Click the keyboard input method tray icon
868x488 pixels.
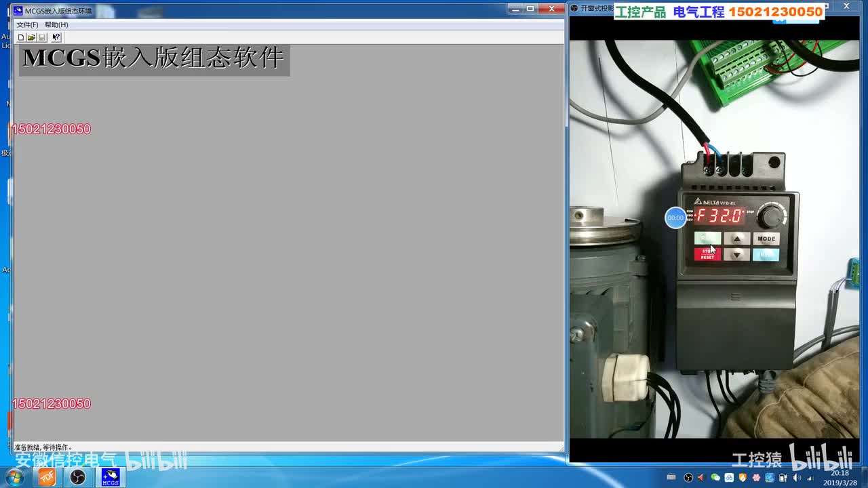[671, 478]
